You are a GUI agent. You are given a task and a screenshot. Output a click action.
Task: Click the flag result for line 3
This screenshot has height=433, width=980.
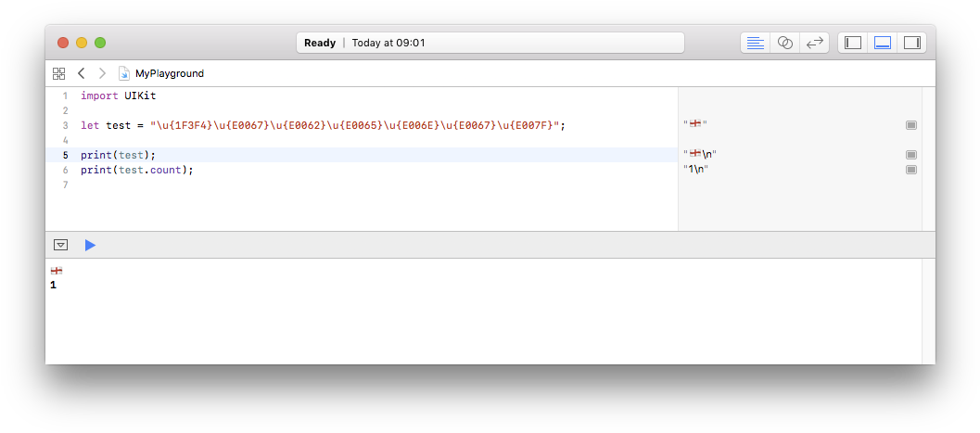[x=695, y=124]
